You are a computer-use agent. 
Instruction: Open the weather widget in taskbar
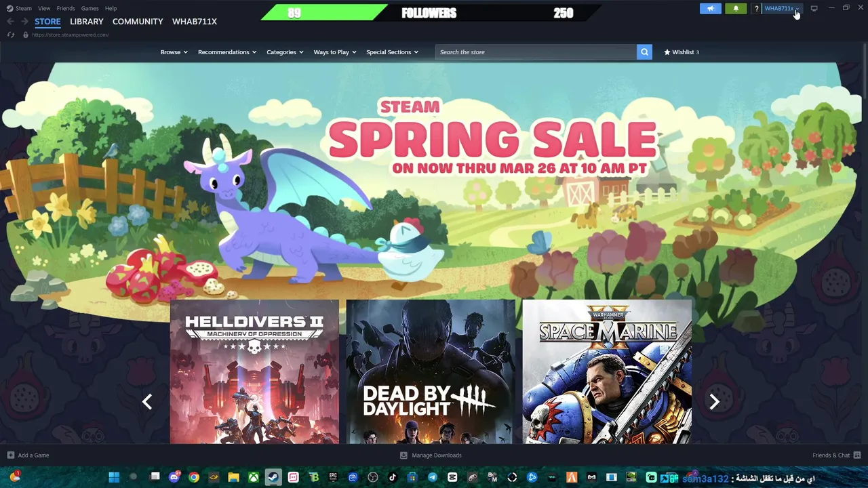[x=15, y=476]
